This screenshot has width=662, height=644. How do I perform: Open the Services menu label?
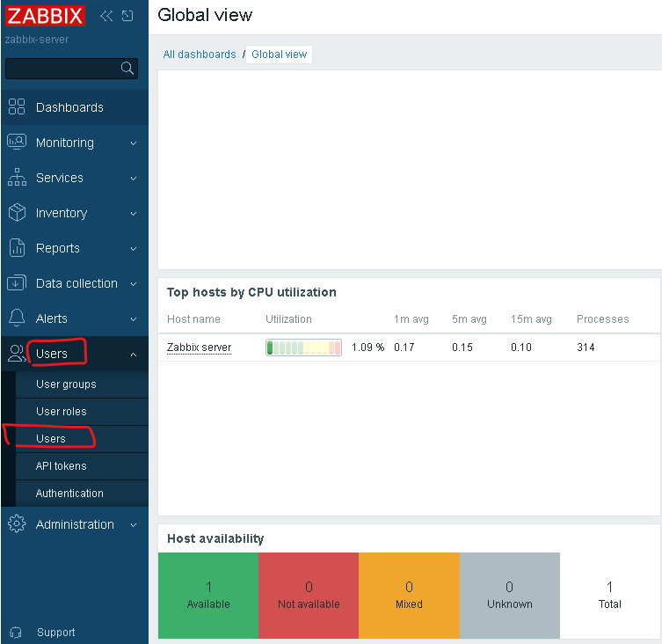pos(60,178)
